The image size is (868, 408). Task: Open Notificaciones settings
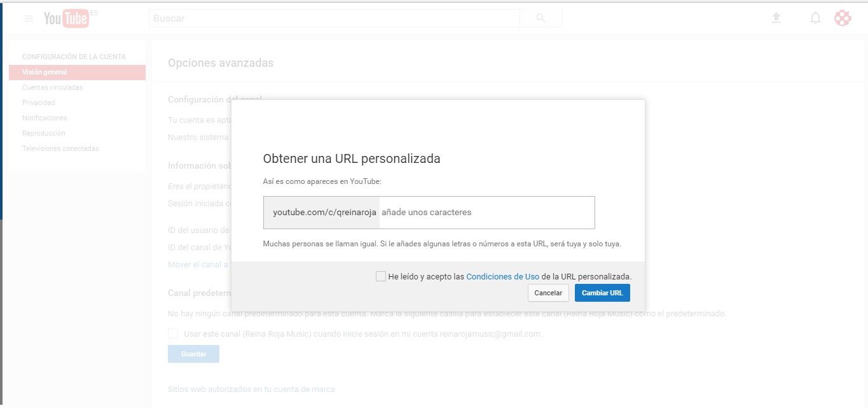pos(45,118)
